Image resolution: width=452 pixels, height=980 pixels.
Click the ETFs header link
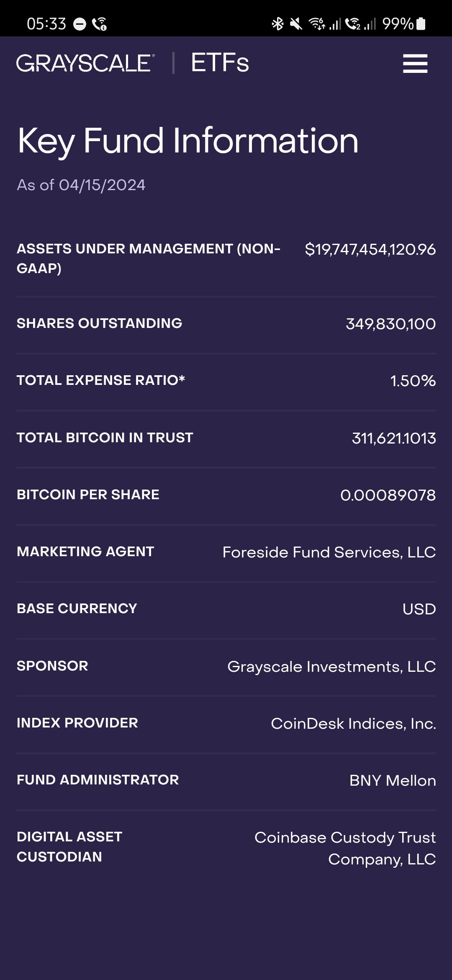[x=220, y=63]
